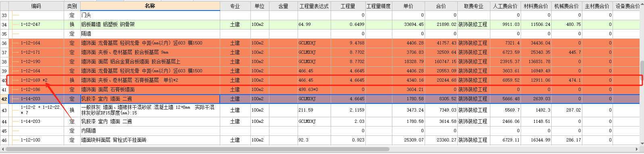644x154 pixels.
Task: Select row number 46
Action: [x=4, y=140]
